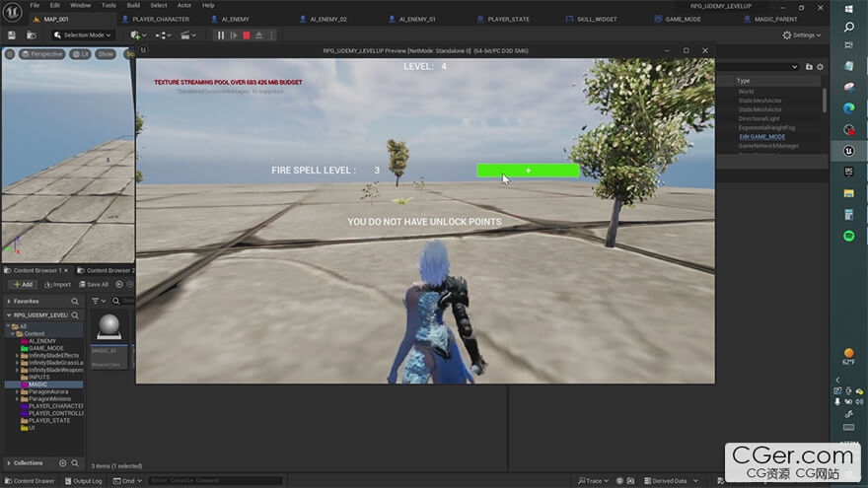Stop the play session with the red square
The height and width of the screenshot is (488, 868).
[247, 35]
